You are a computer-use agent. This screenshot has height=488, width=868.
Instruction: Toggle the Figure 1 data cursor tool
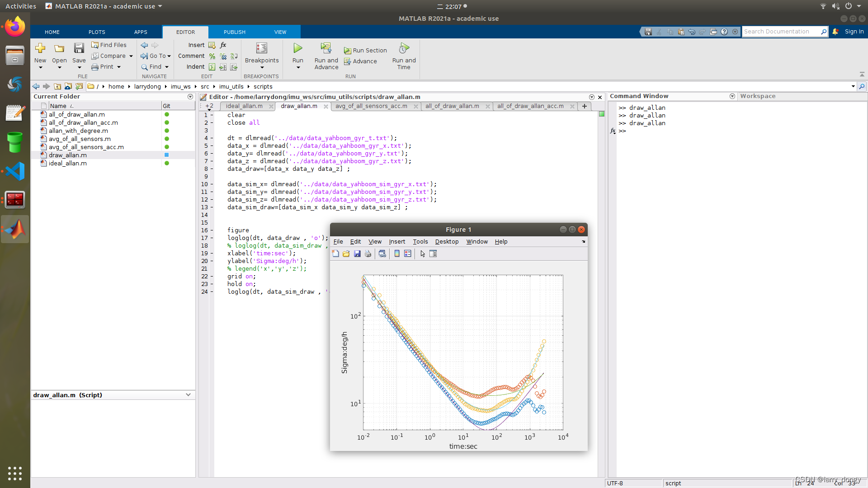pos(422,254)
